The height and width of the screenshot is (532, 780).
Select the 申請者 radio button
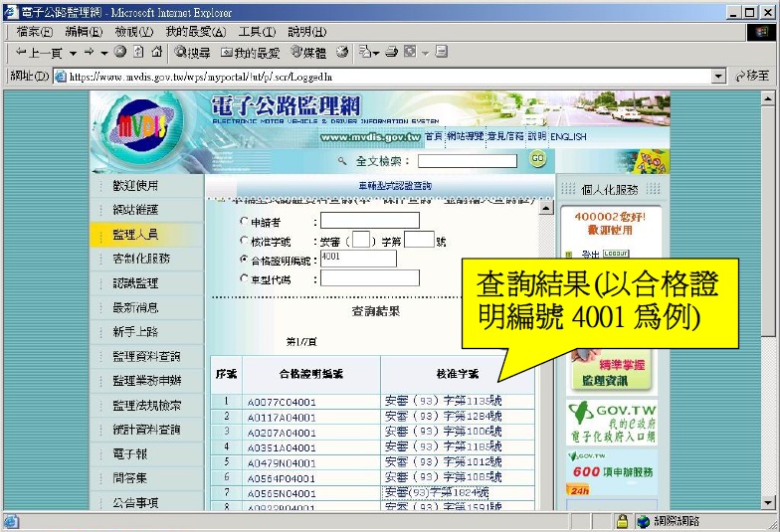coord(245,222)
